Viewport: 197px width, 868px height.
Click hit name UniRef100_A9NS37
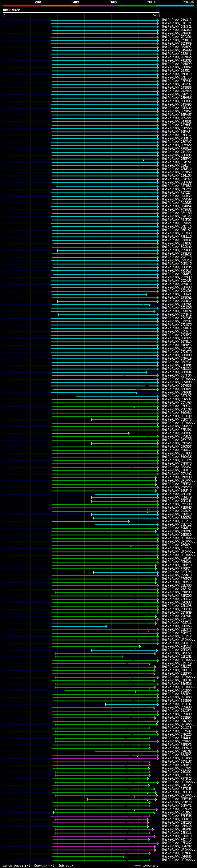click(x=176, y=399)
